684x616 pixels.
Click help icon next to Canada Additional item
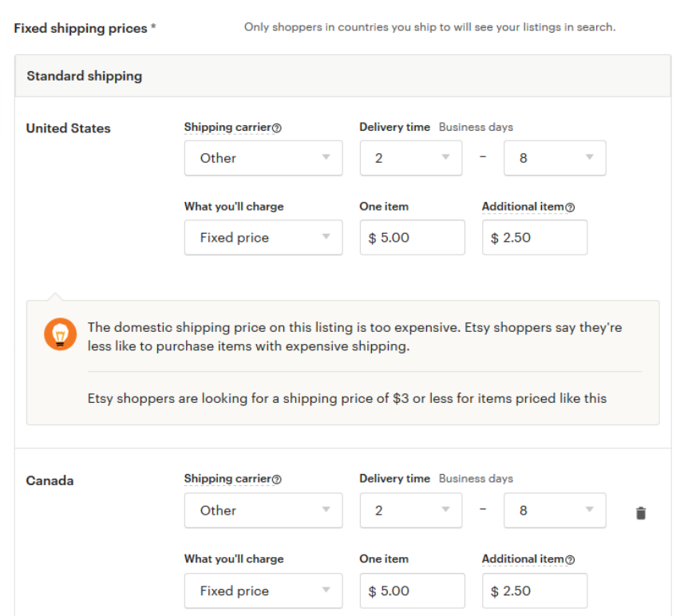tap(570, 559)
